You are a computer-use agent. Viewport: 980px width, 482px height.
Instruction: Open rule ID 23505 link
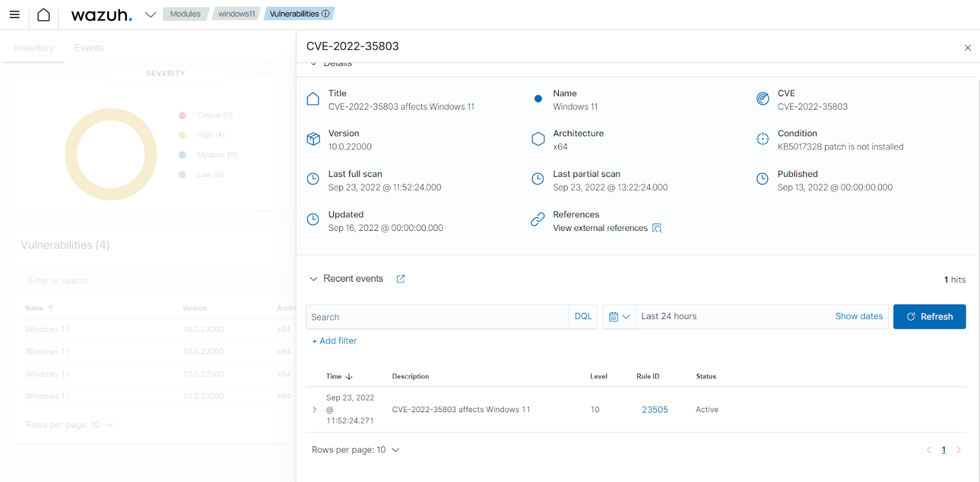click(655, 410)
